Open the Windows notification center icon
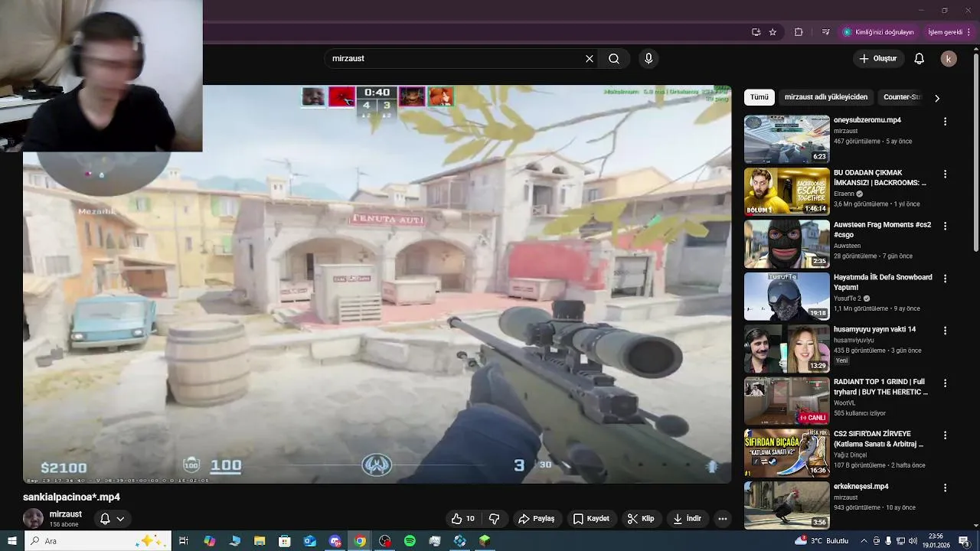Screen dimensions: 980x551 tap(965, 541)
